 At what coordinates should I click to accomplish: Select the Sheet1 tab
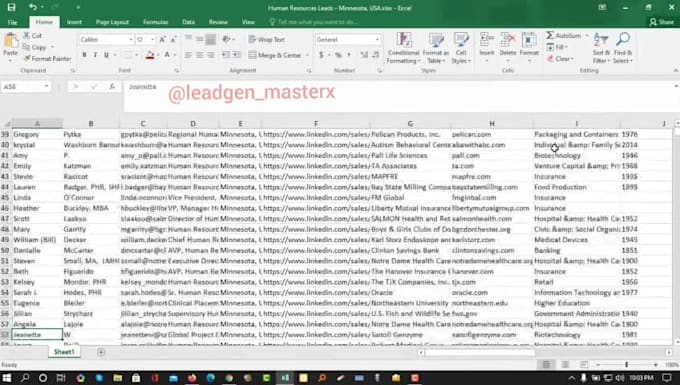[64, 352]
